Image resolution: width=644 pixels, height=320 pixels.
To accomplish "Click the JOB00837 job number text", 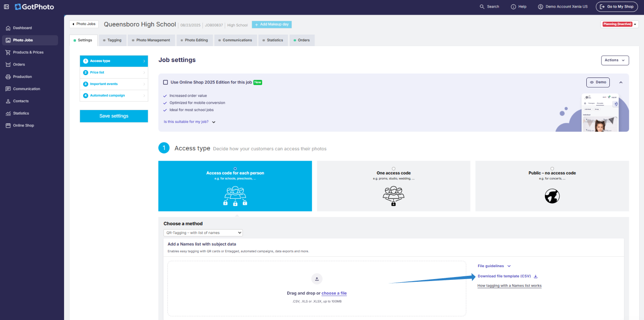I will click(214, 25).
